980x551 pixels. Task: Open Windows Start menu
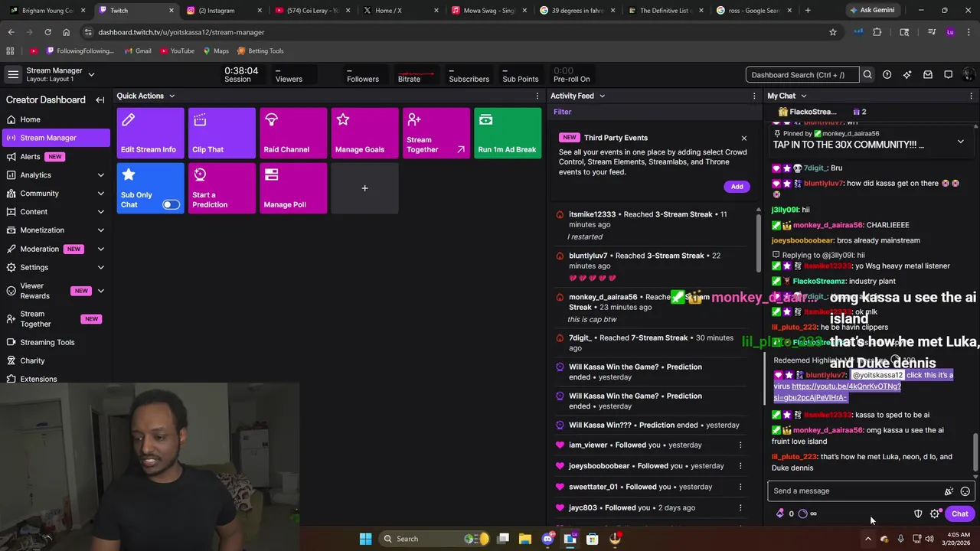coord(365,539)
